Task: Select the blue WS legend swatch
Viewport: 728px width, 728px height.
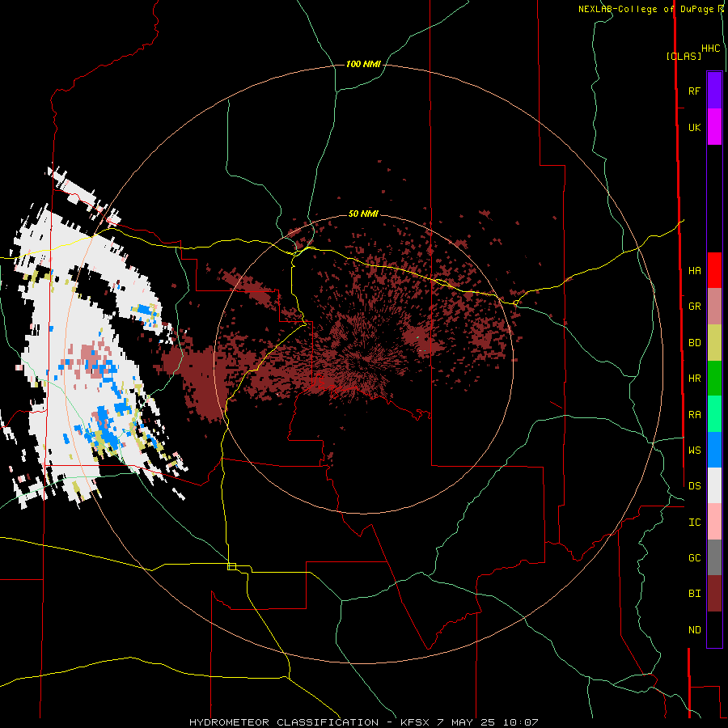Action: 714,450
